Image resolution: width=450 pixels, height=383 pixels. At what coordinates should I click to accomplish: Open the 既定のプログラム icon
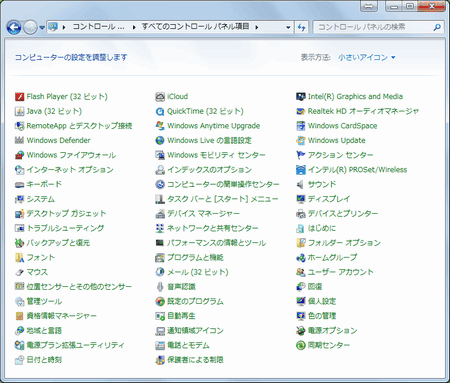(160, 301)
